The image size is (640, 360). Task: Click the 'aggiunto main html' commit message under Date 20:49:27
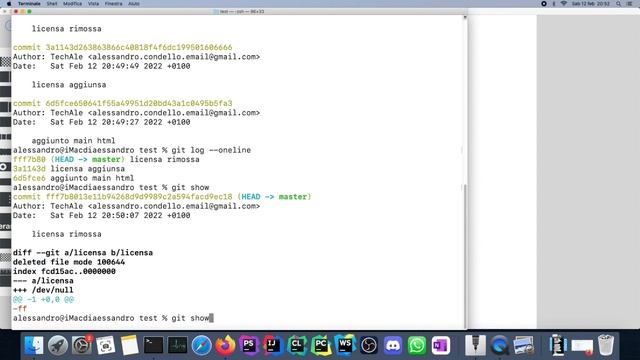(x=73, y=141)
